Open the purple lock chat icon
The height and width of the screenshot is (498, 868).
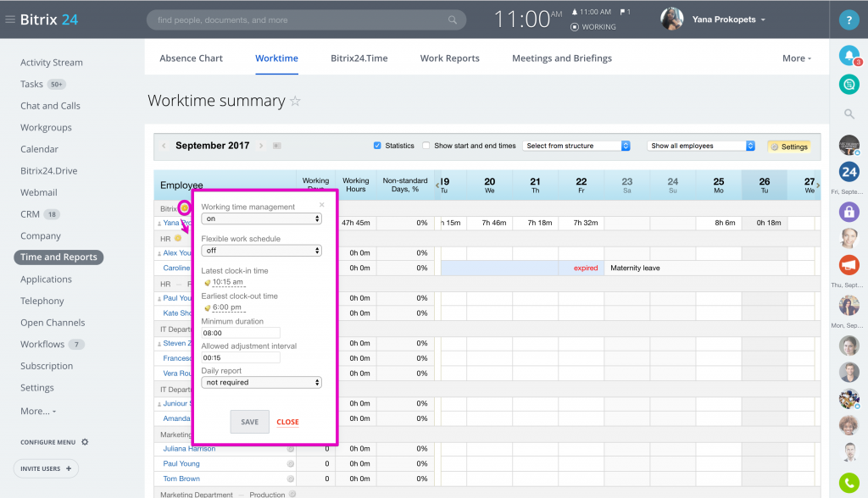[849, 212]
